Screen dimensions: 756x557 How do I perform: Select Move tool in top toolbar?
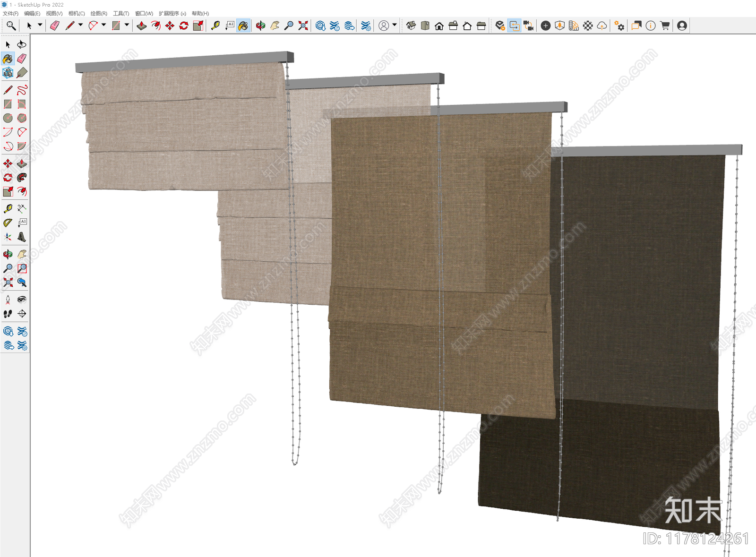pyautogui.click(x=170, y=26)
